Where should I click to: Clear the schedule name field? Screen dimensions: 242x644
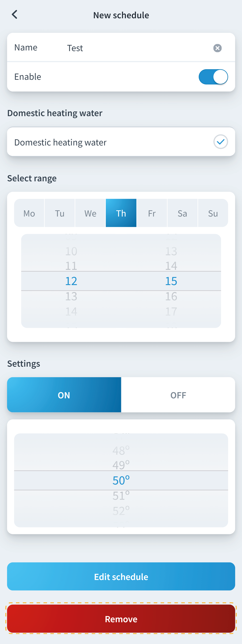tap(217, 48)
